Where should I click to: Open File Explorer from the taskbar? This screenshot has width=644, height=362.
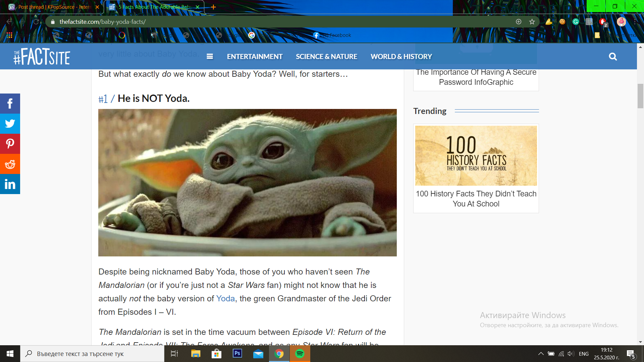coord(196,354)
